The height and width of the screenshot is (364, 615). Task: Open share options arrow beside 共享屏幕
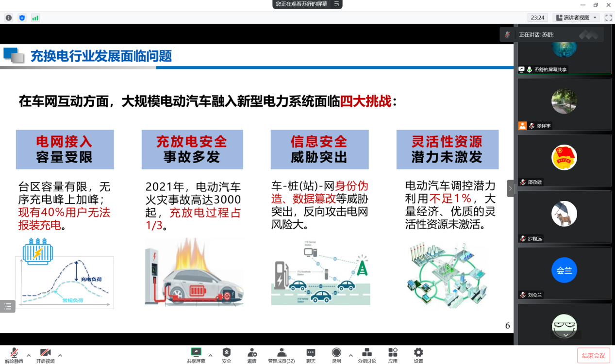coord(210,355)
